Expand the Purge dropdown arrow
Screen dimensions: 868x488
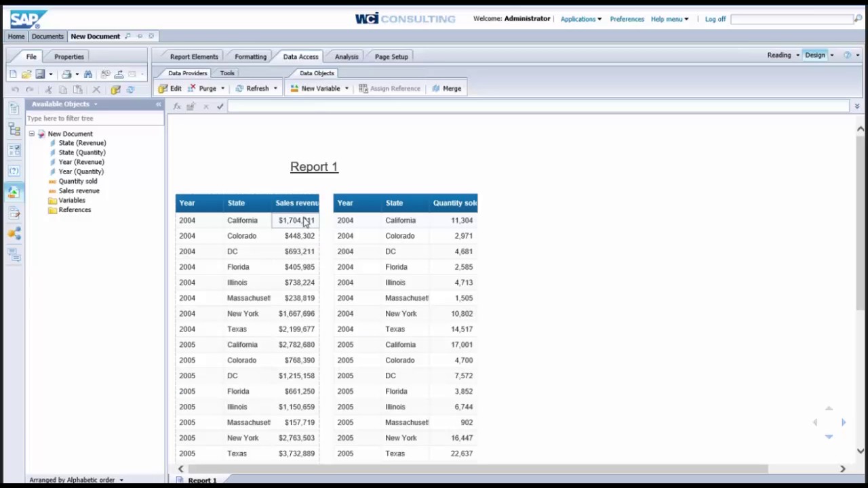[x=222, y=89]
